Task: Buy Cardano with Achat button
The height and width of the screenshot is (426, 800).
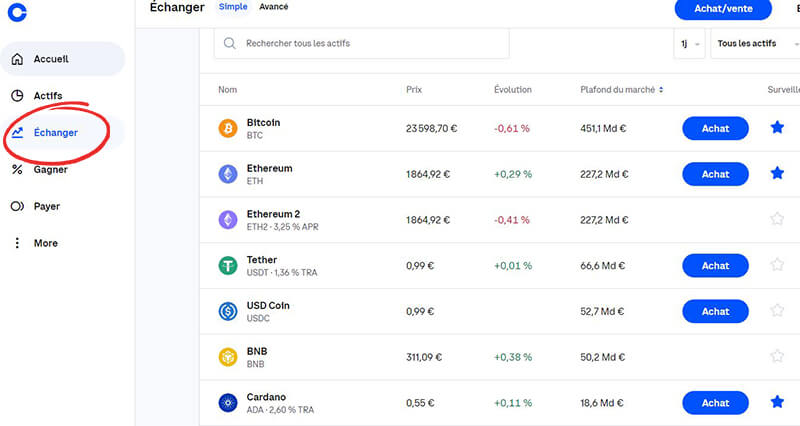Action: [x=715, y=403]
